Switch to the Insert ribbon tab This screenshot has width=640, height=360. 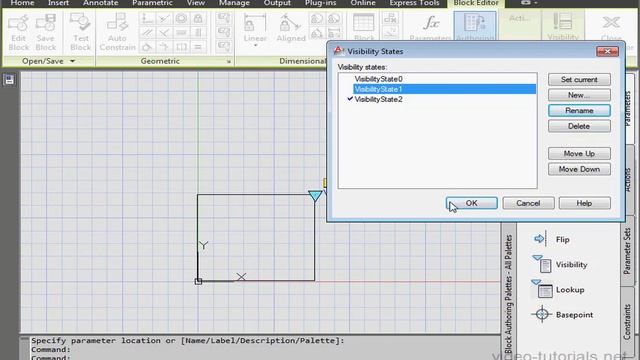tap(58, 3)
